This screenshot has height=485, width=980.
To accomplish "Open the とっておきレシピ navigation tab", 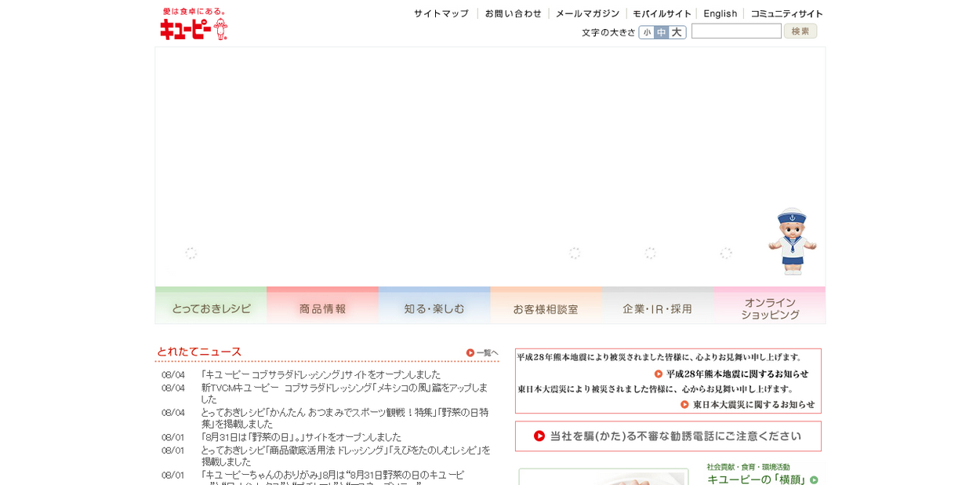I will 211,307.
